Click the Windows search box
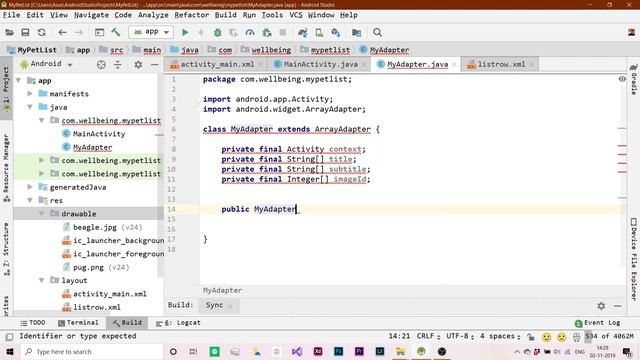Viewport: 640px width, 360px height. click(x=91, y=351)
